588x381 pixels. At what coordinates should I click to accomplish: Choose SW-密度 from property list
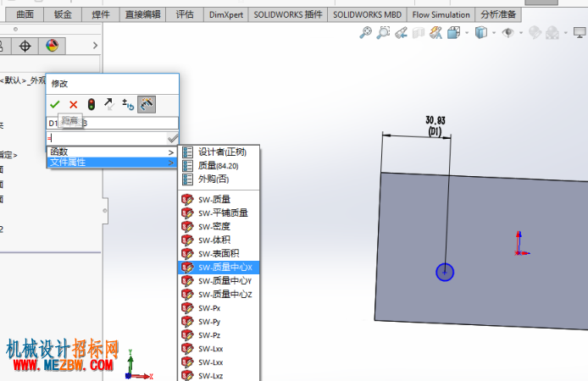[219, 226]
